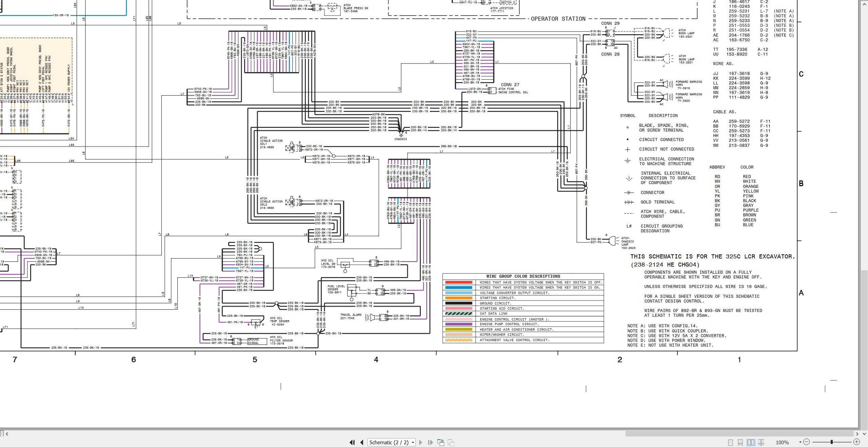Image resolution: width=868 pixels, height=447 pixels.
Task: Click the CIRCUIT NOT CONNECTED legend entry
Action: [x=667, y=149]
